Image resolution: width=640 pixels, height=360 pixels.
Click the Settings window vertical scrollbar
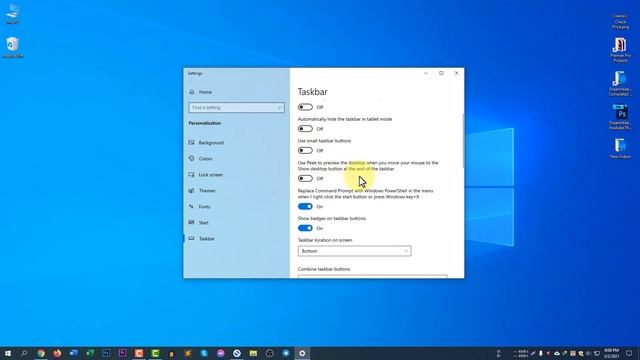point(463,141)
